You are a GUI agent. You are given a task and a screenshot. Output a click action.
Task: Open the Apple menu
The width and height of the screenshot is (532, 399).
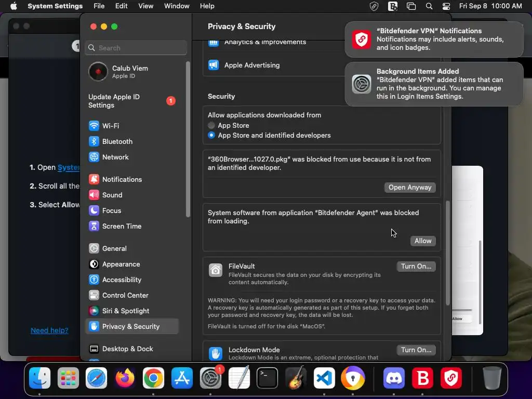tap(14, 6)
